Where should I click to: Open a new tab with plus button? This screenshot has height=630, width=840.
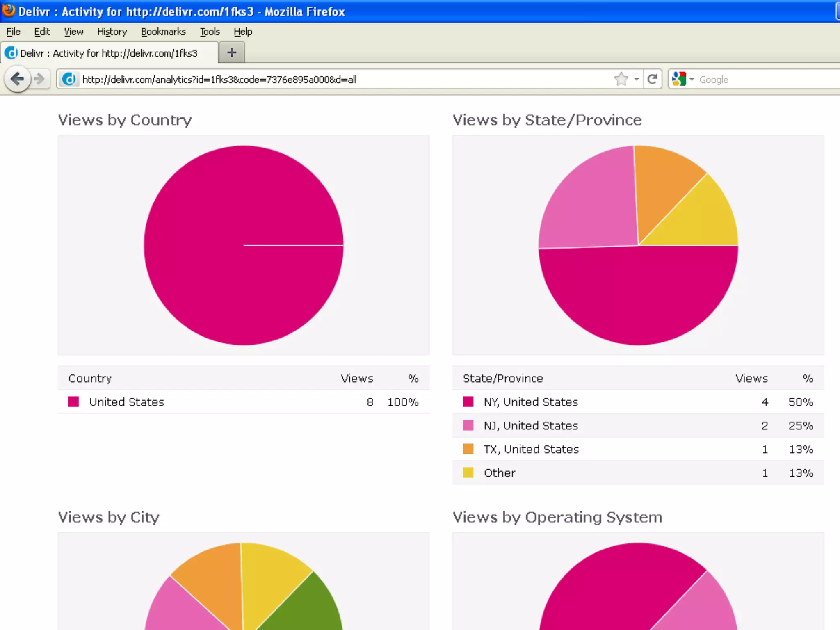tap(232, 52)
